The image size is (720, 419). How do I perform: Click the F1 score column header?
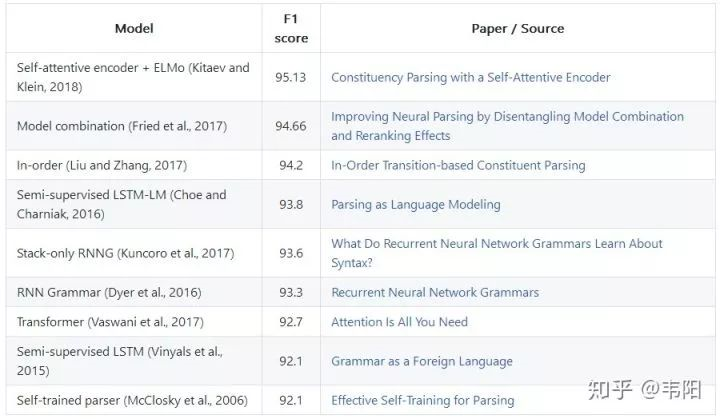(291, 28)
